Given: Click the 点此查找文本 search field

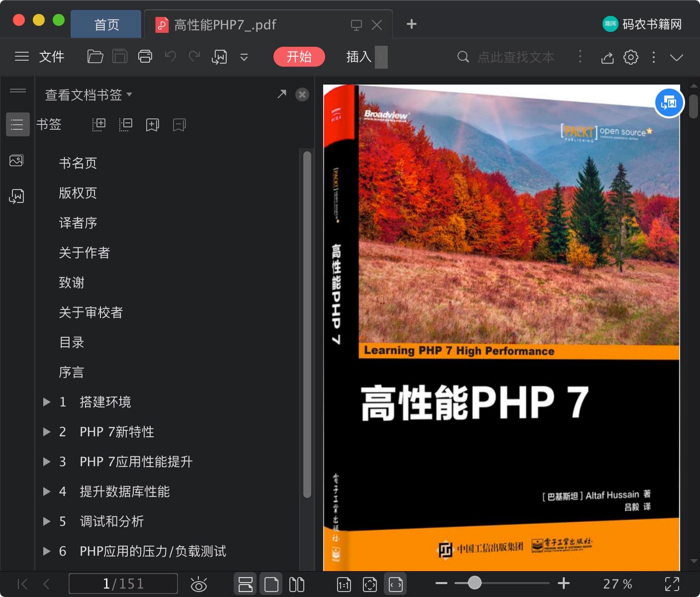Looking at the screenshot, I should [x=516, y=57].
